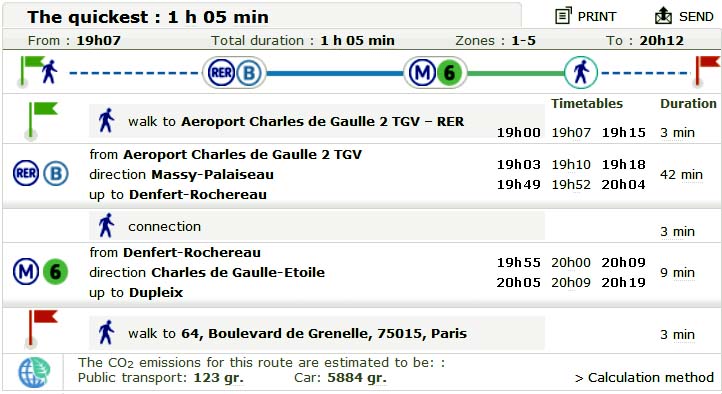The image size is (722, 394).
Task: Click the SEND envelope icon
Action: coord(664,16)
